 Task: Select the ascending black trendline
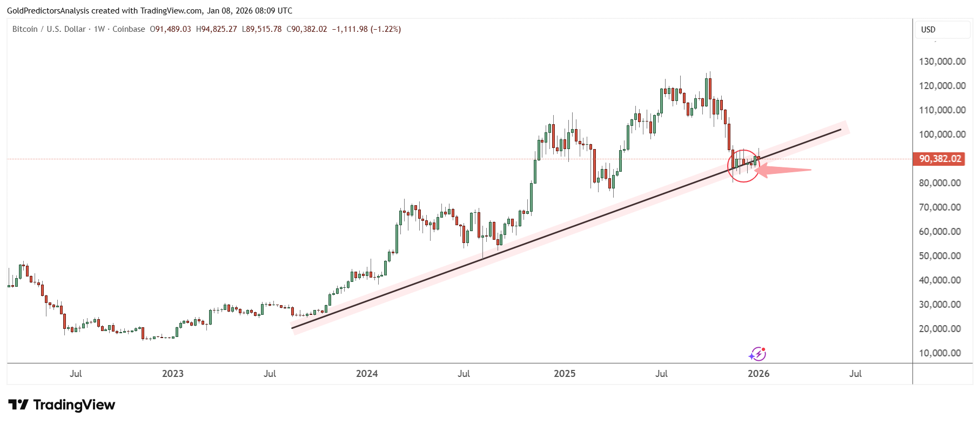point(566,228)
